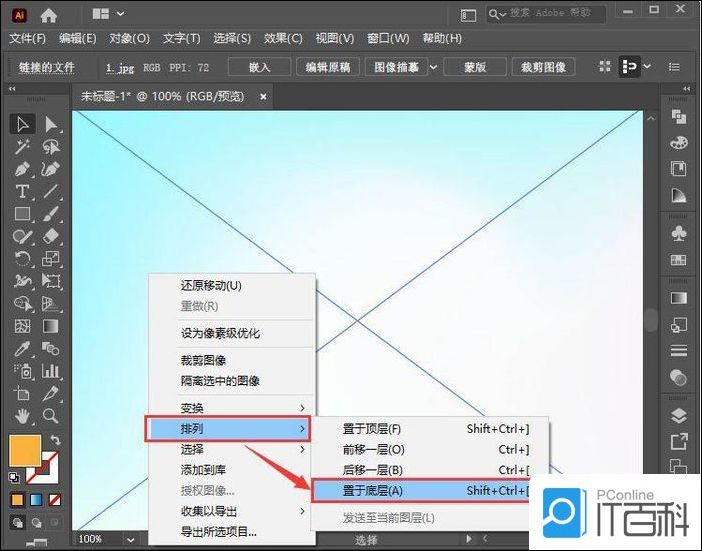Select the Perspective Grid tool
The image size is (702, 551).
pyautogui.click(x=51, y=303)
